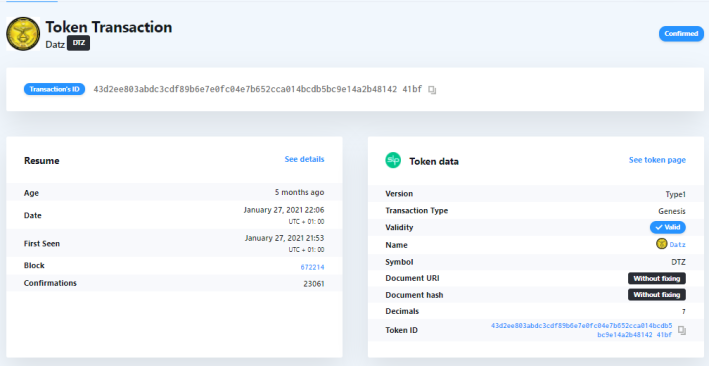Click the 'January 27, 2021 21:53' first seen value
Screen dimensions: 709x366
tap(284, 238)
